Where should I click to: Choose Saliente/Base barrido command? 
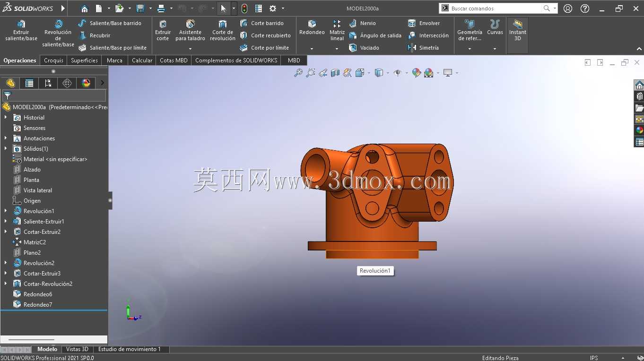(110, 23)
